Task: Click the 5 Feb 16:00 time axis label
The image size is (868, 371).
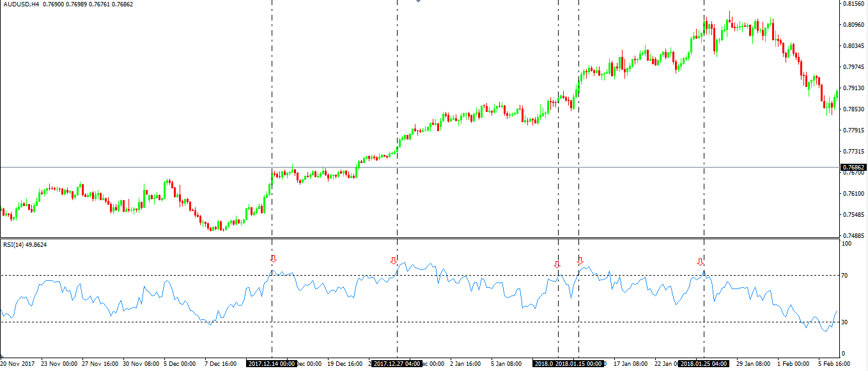Action: pyautogui.click(x=834, y=363)
